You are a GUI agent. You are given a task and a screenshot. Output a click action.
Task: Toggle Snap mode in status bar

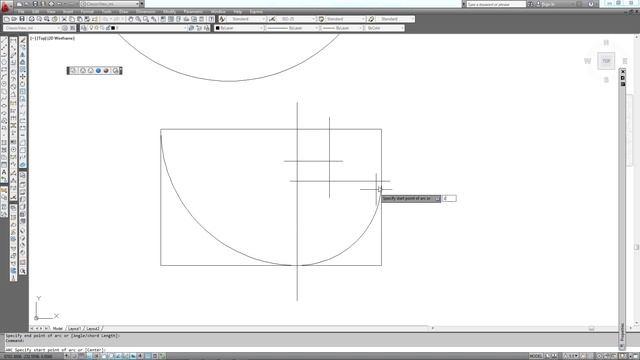(74, 356)
